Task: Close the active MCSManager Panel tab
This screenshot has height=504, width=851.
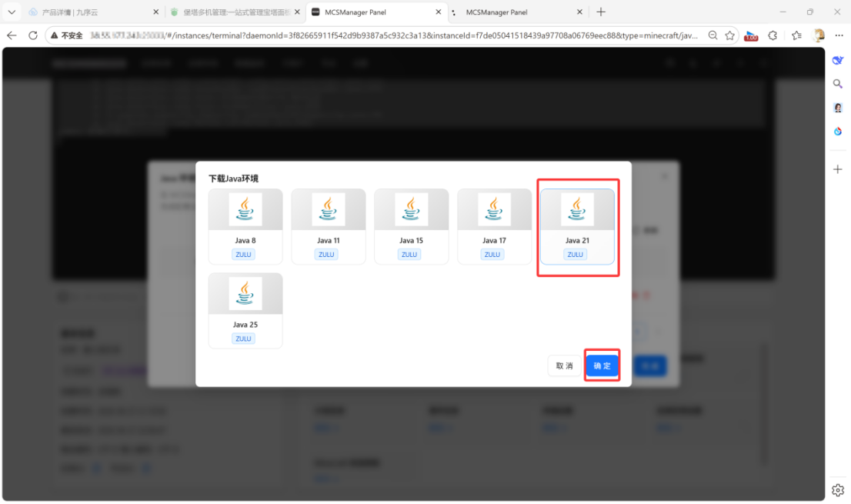Action: point(439,12)
